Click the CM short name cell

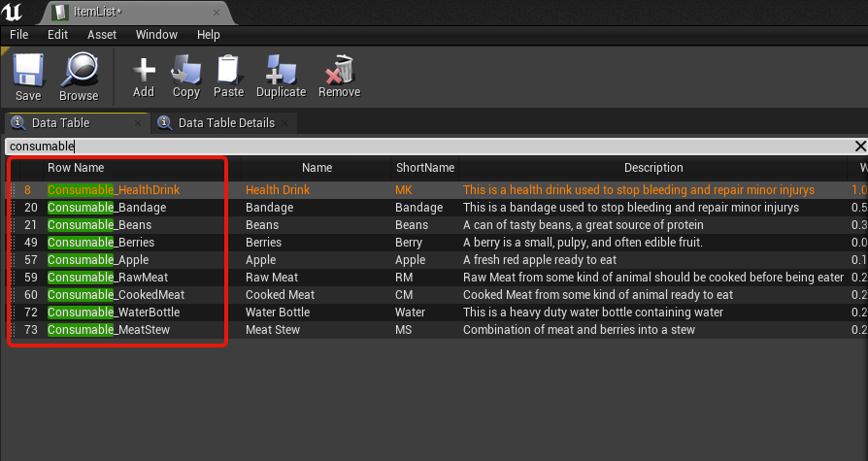point(404,294)
